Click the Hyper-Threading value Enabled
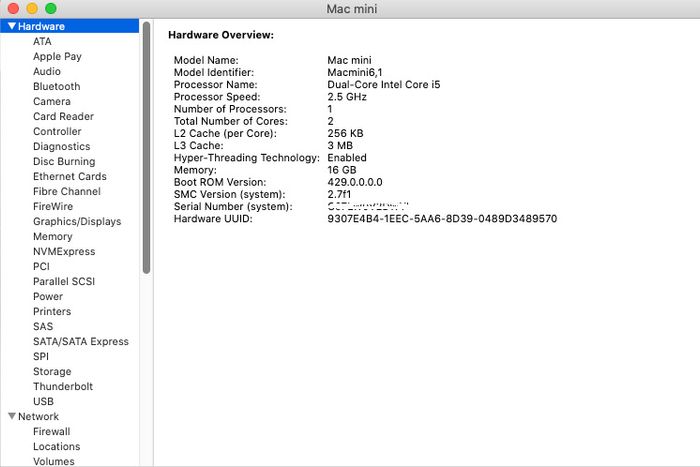The image size is (700, 467). coord(347,158)
